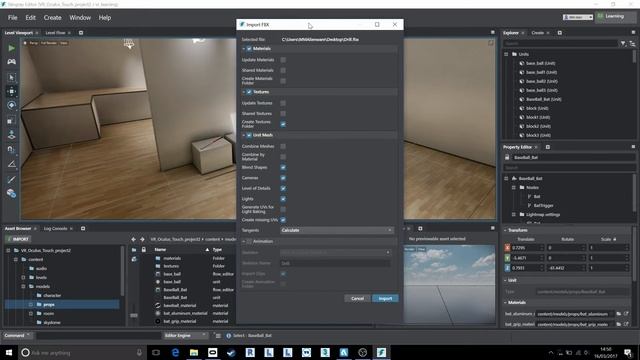Toggle Update Materials checkbox
640x360 pixels.
tap(283, 60)
